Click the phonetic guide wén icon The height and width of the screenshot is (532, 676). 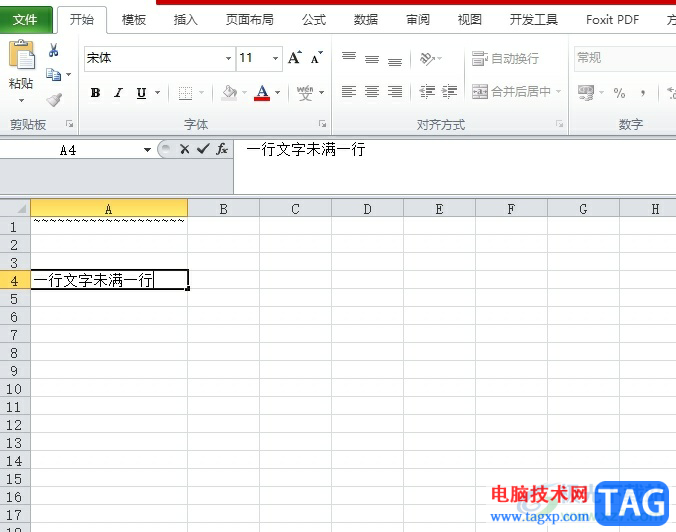click(x=305, y=92)
